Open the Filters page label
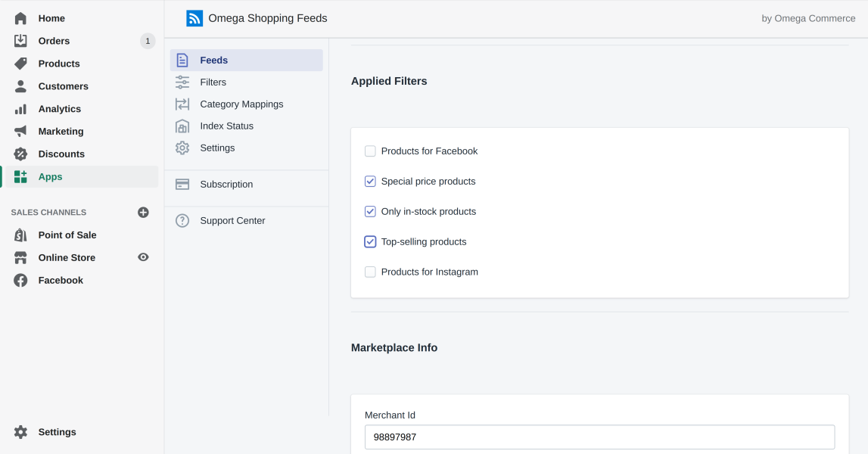Viewport: 868px width, 454px height. [213, 82]
